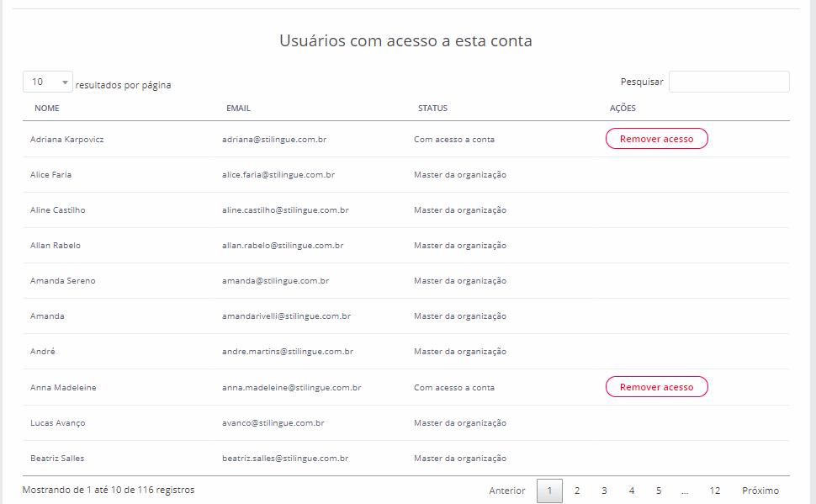
Task: Sort the table by STATUS column
Action: 432,109
